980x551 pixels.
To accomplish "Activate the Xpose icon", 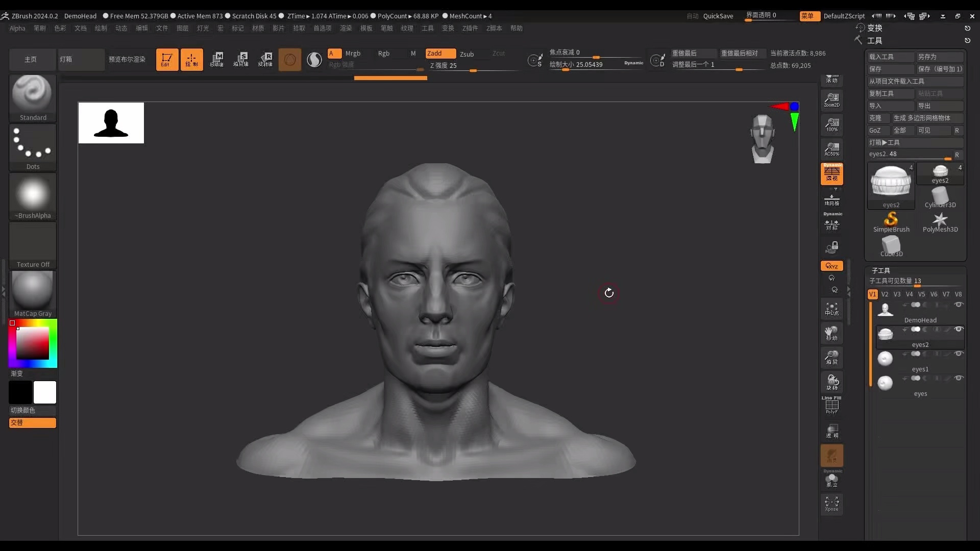I will (x=831, y=504).
